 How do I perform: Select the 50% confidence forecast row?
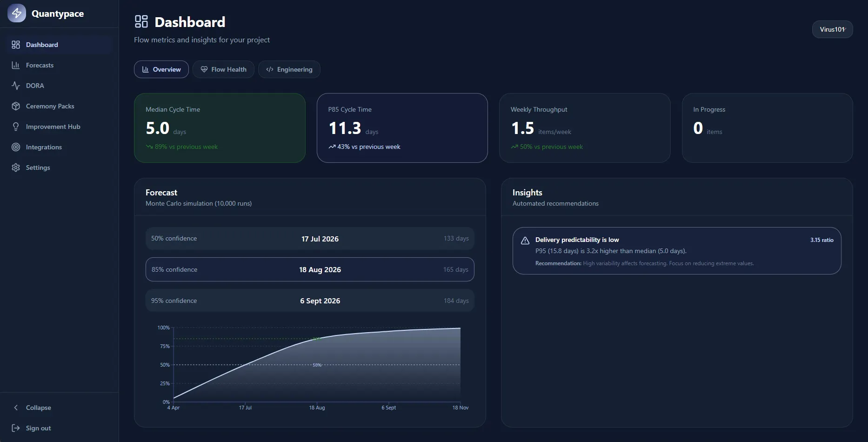point(310,238)
